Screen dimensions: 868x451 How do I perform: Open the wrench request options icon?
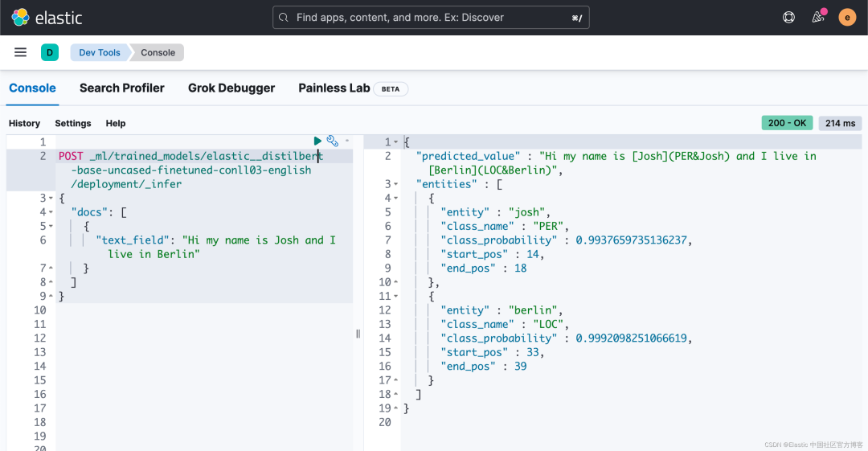[332, 141]
